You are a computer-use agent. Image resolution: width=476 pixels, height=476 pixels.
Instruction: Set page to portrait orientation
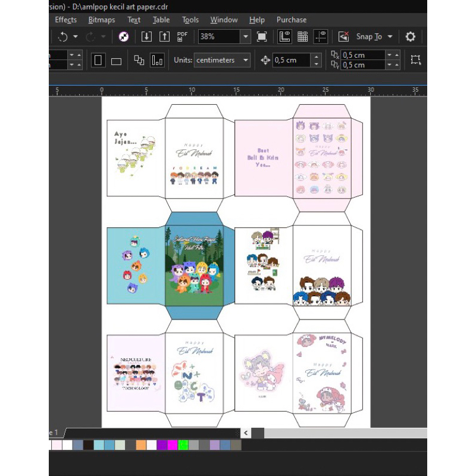click(99, 60)
